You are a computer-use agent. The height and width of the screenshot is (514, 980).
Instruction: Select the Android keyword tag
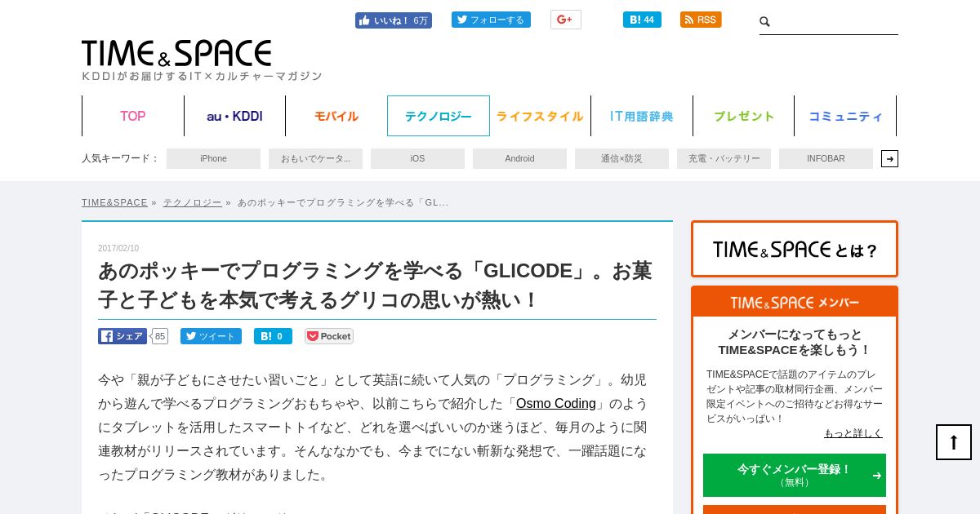point(519,158)
